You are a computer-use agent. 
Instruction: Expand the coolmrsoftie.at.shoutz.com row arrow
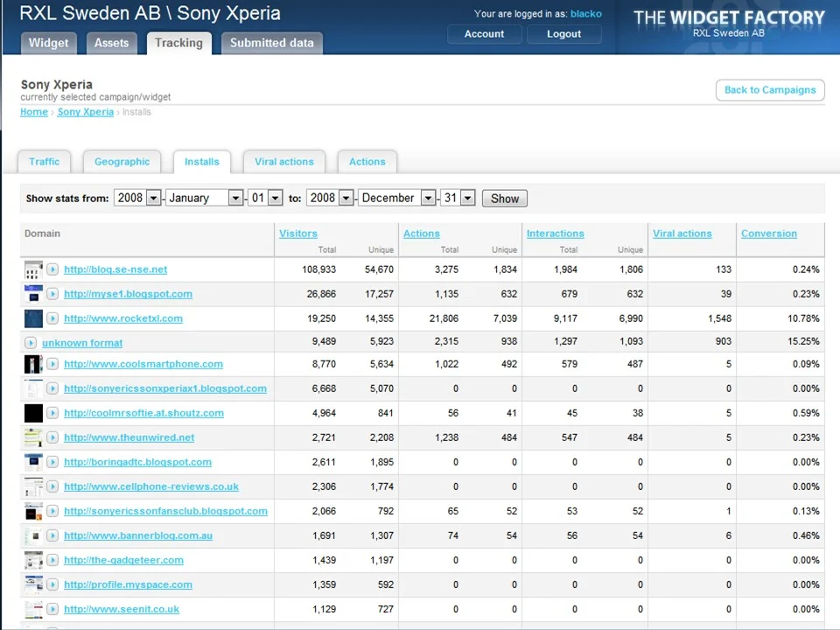pyautogui.click(x=52, y=413)
